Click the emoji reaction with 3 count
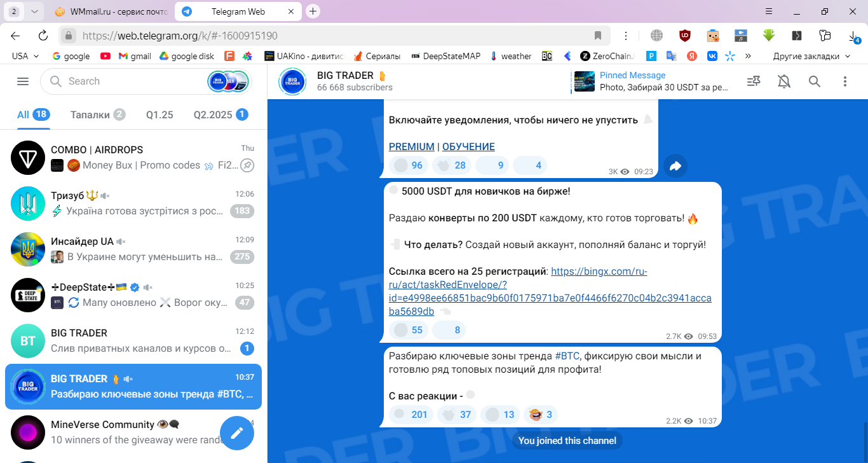Viewport: 868px width, 463px height. 541,415
